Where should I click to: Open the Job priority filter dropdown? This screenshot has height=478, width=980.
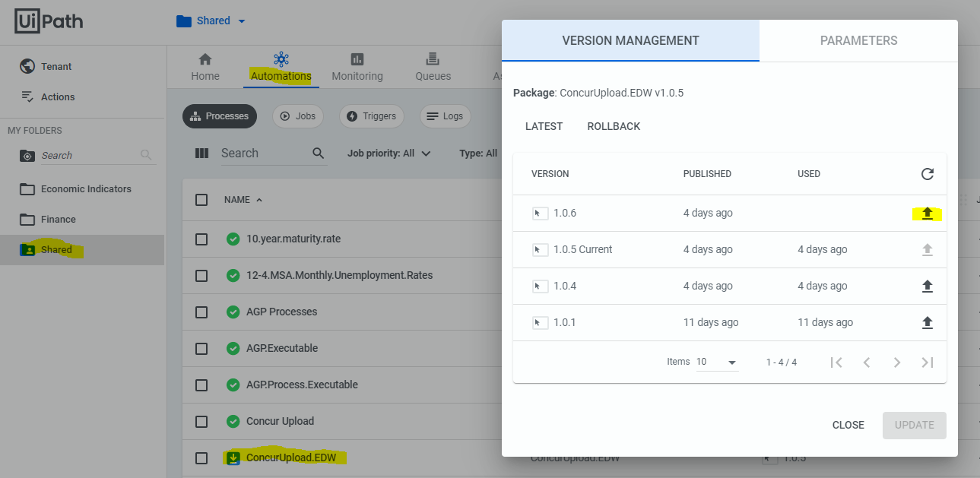click(x=389, y=154)
